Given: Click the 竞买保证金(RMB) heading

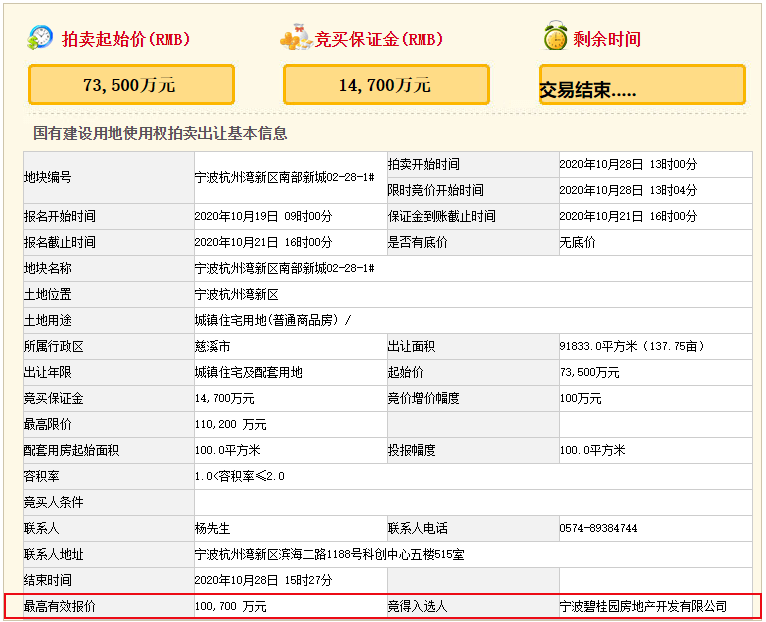Looking at the screenshot, I should click(x=379, y=39).
